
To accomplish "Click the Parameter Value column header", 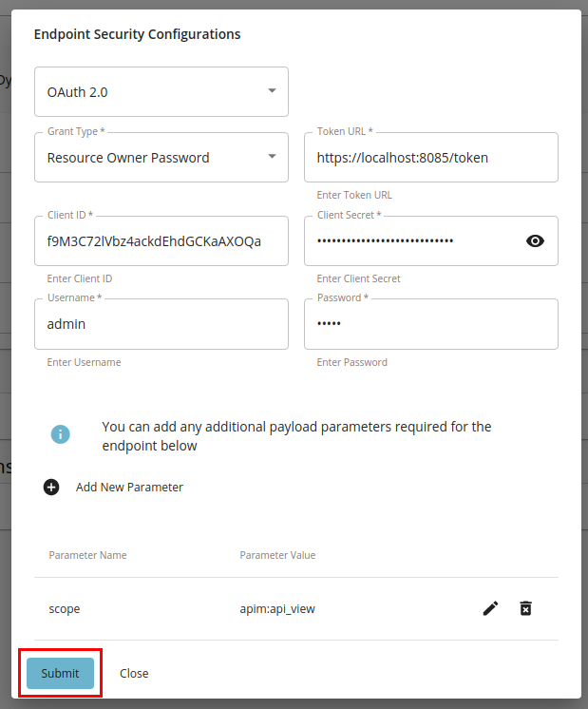I will (277, 555).
